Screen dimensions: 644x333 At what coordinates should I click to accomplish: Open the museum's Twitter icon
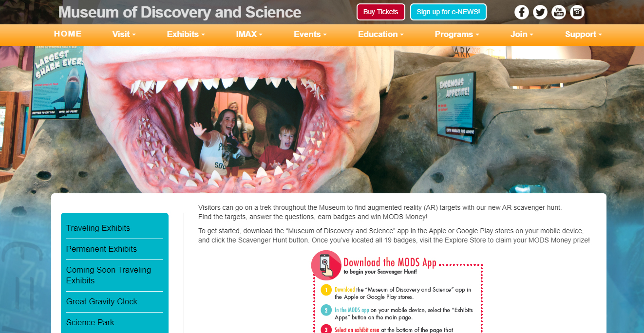pyautogui.click(x=540, y=12)
